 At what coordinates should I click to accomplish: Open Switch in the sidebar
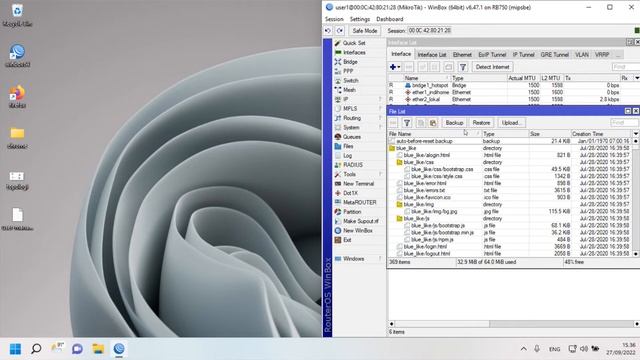tap(350, 80)
